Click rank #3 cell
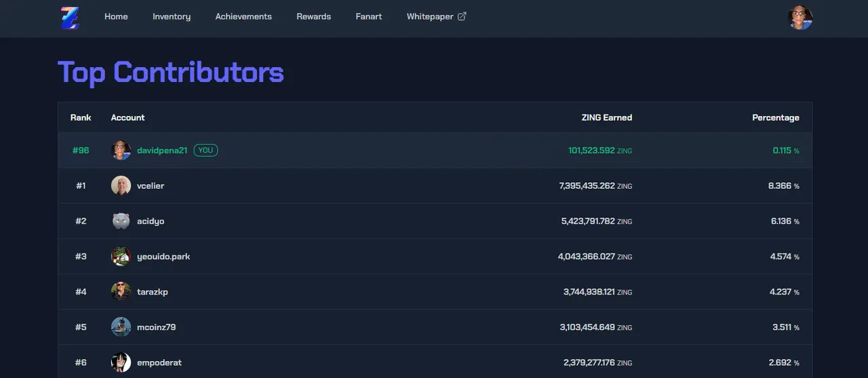 81,256
